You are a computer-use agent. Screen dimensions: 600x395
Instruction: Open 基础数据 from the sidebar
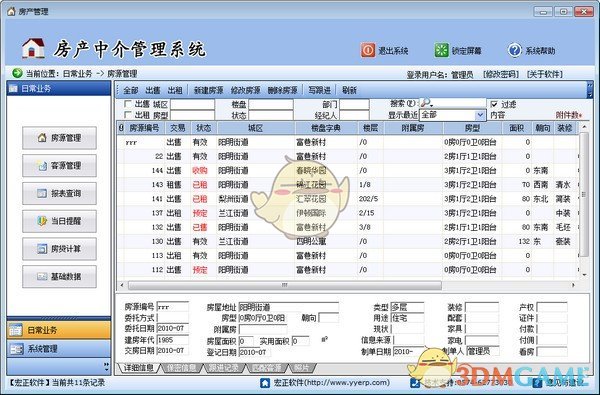click(59, 276)
